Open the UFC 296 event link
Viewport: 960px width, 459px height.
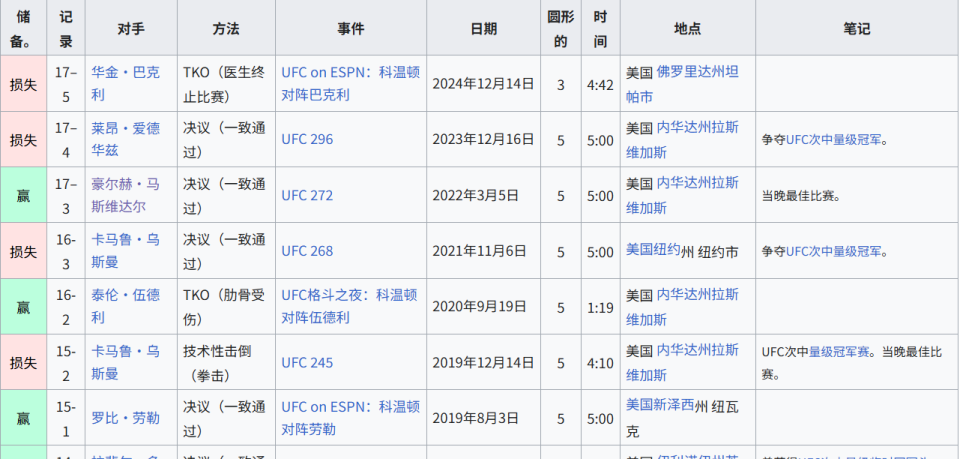point(307,140)
